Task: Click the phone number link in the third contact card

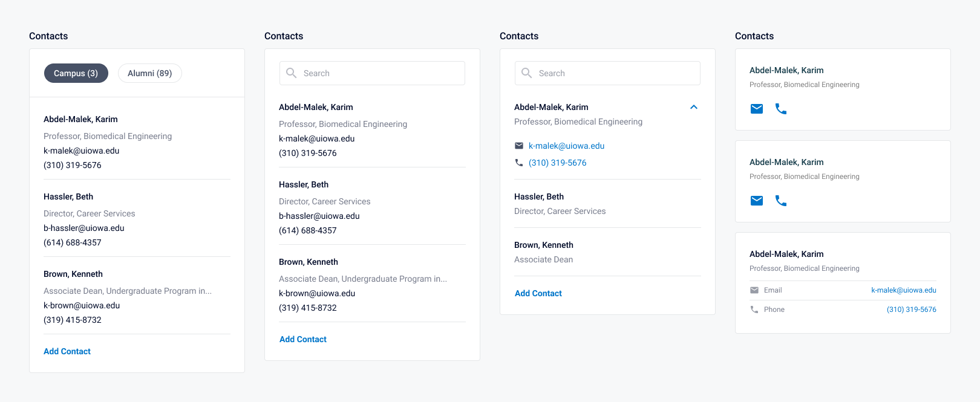Action: point(911,310)
